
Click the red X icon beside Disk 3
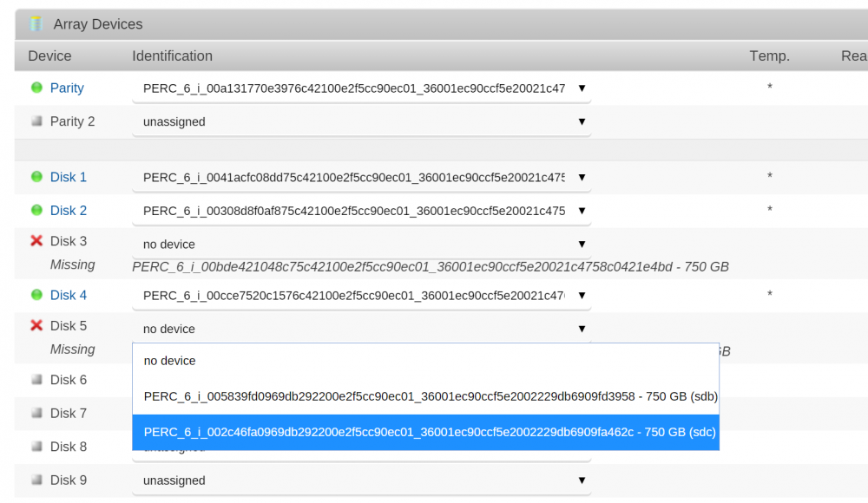(x=36, y=241)
